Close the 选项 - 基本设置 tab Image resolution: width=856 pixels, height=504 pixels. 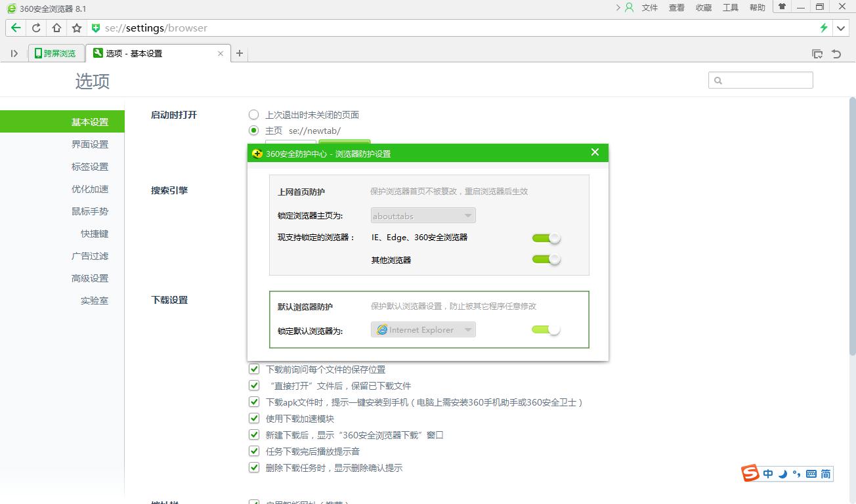(x=221, y=53)
